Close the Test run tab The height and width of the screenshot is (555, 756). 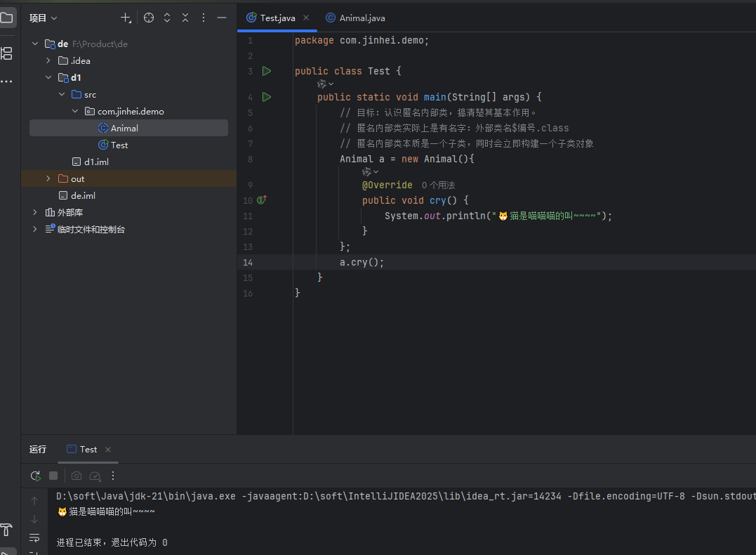point(108,450)
